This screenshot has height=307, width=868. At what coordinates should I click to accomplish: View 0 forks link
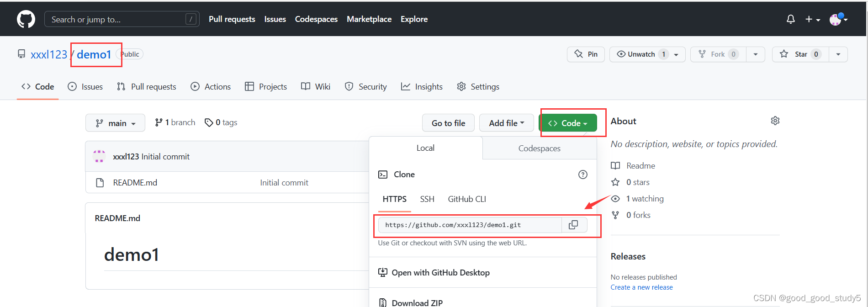click(631, 215)
